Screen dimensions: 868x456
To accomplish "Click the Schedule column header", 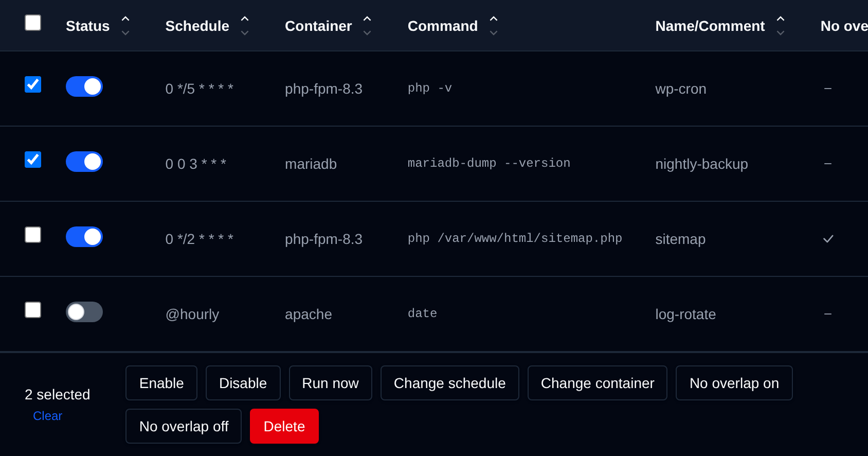I will tap(197, 26).
